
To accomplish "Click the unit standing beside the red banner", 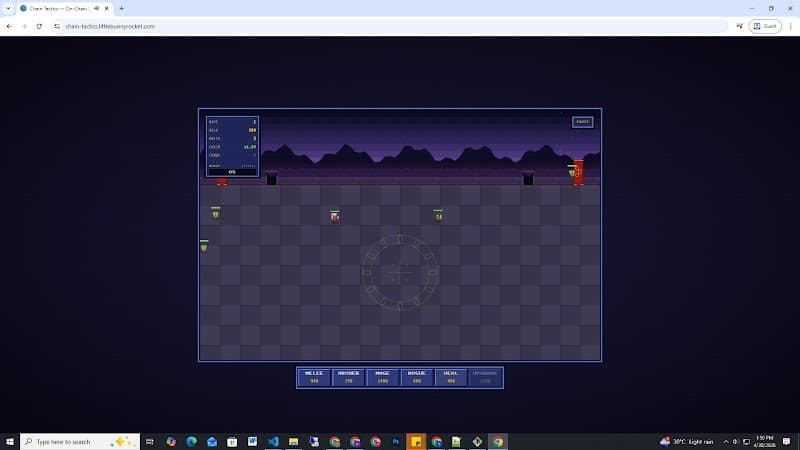I will (571, 172).
